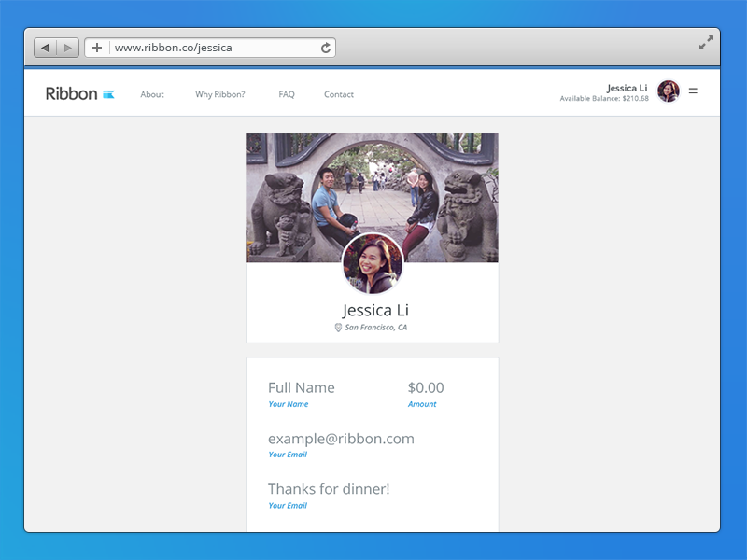747x560 pixels.
Task: Click the Ribbon logo
Action: point(79,94)
